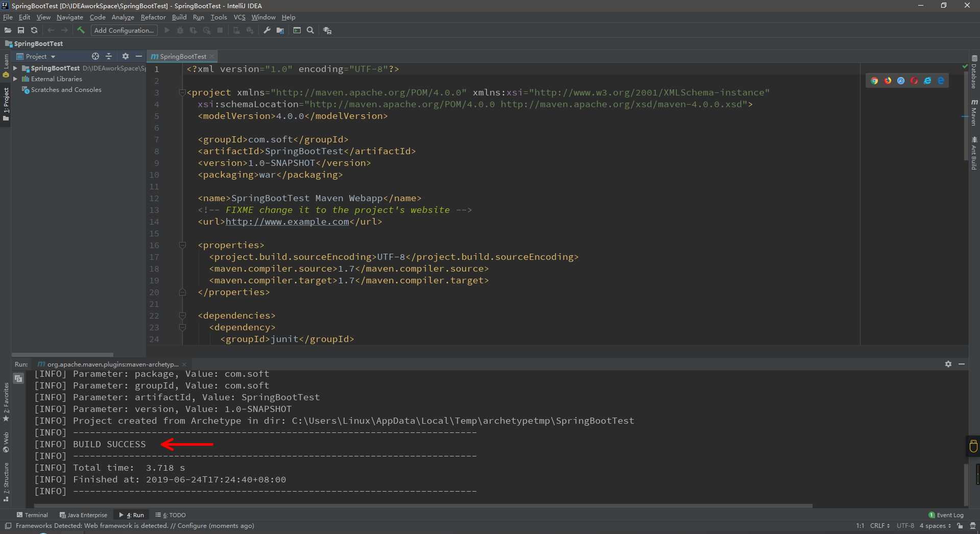This screenshot has height=534, width=980.
Task: Open Project panel settings gear
Action: (126, 56)
